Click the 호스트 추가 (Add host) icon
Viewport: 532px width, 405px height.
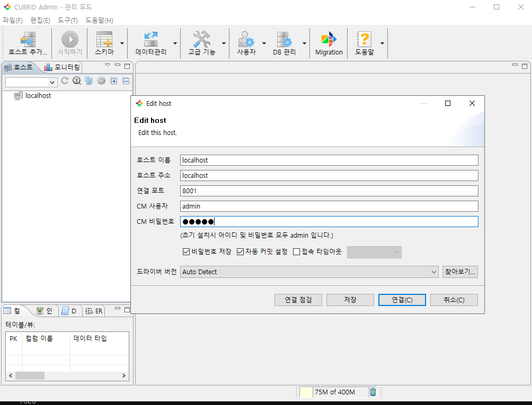tap(28, 40)
